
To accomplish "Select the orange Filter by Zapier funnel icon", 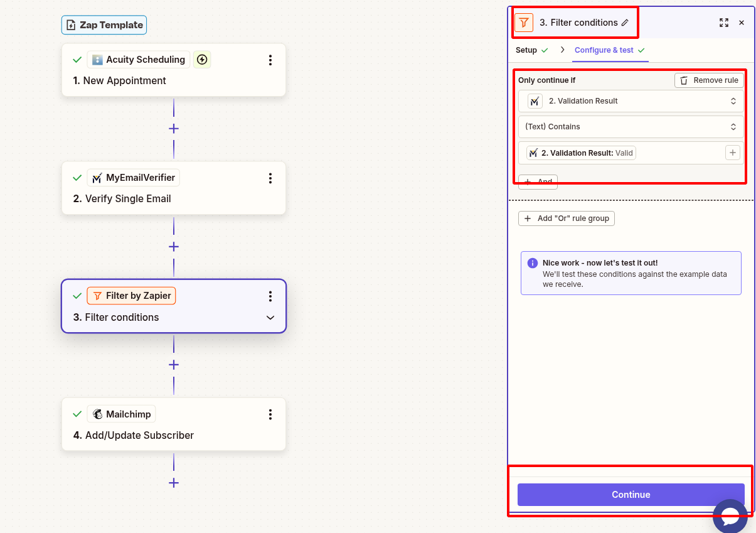I will click(x=97, y=295).
